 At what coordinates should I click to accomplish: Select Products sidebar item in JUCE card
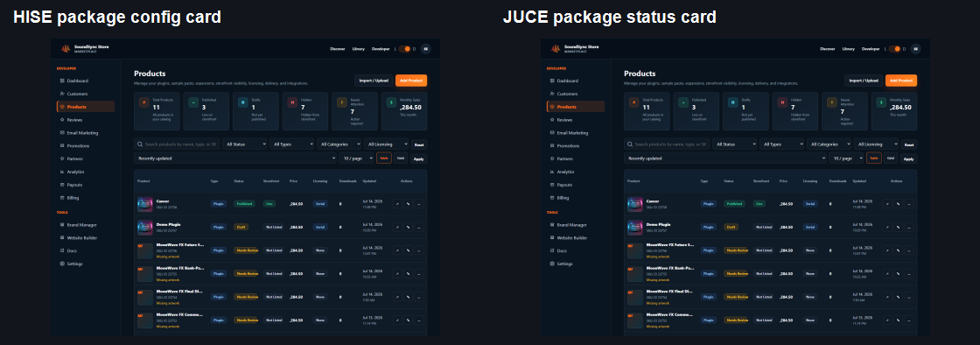click(x=576, y=107)
